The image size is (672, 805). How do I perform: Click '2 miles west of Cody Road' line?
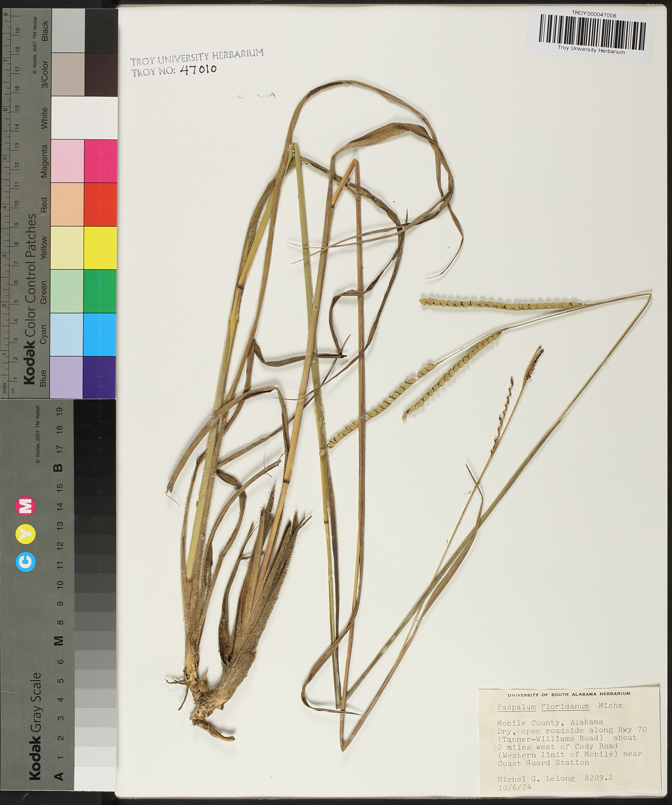[557, 746]
